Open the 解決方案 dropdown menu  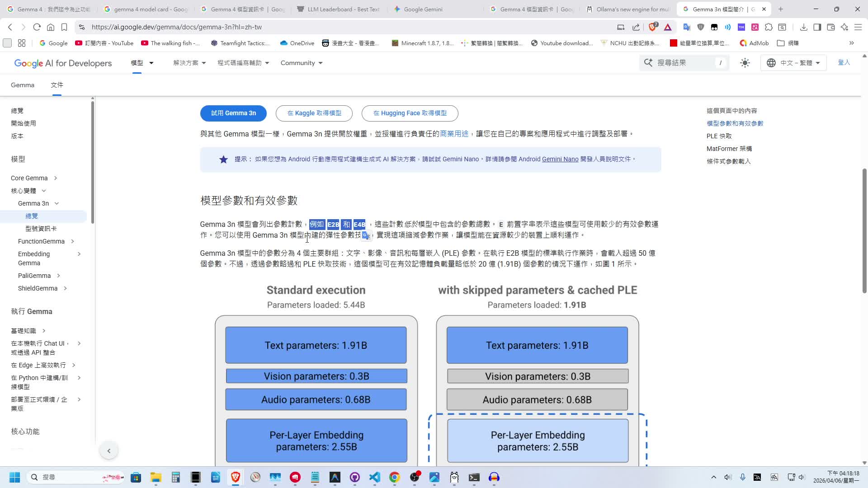[x=189, y=63]
